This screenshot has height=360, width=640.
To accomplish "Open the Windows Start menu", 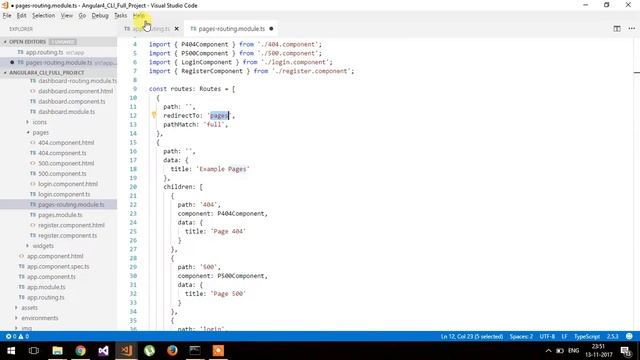I will click(x=11, y=351).
